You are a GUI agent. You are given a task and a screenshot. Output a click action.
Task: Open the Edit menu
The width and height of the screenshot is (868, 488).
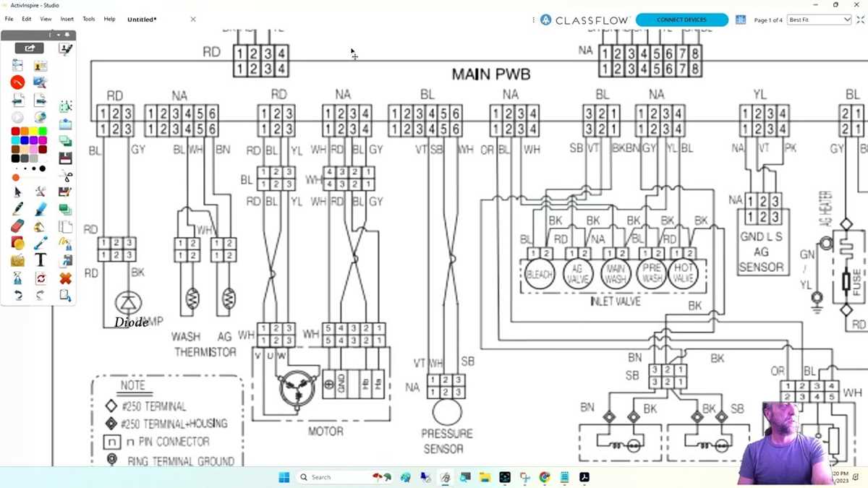27,20
